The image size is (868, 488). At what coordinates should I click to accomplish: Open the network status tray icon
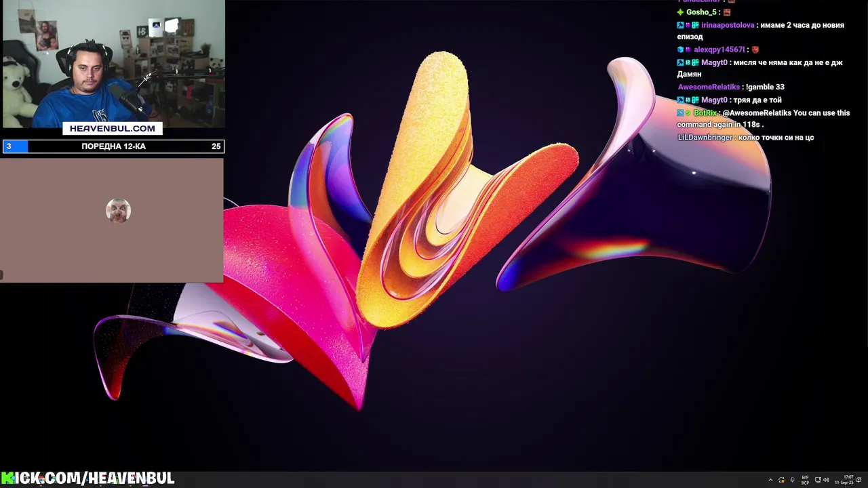(x=818, y=480)
